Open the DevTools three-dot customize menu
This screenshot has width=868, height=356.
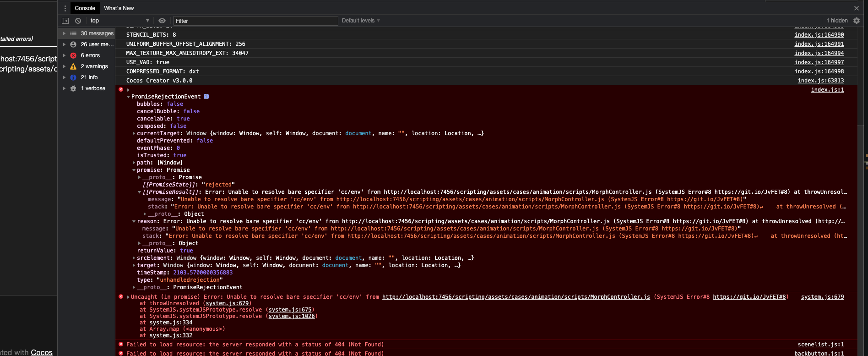[x=65, y=8]
